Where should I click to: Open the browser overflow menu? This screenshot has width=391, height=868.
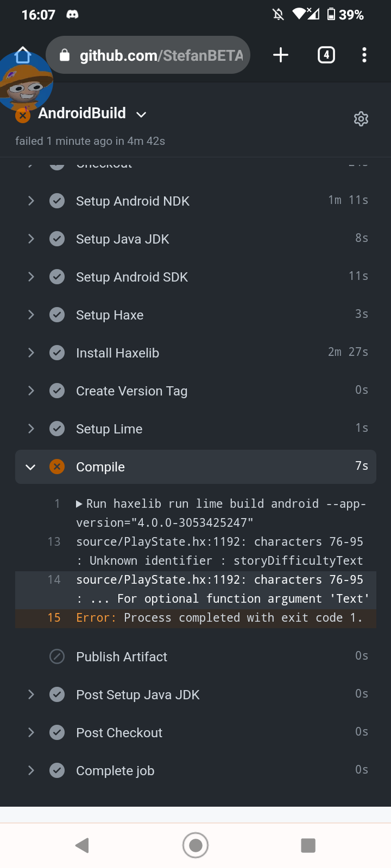(364, 54)
